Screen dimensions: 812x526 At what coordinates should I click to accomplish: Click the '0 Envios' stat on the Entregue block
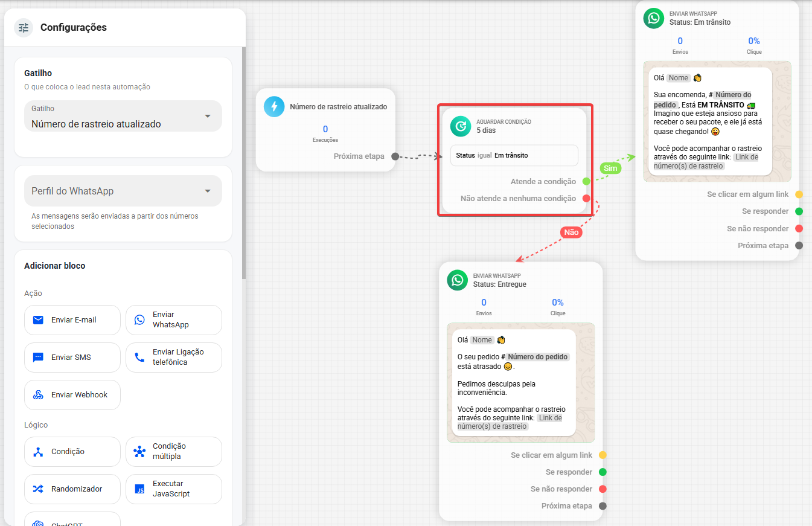[484, 307]
